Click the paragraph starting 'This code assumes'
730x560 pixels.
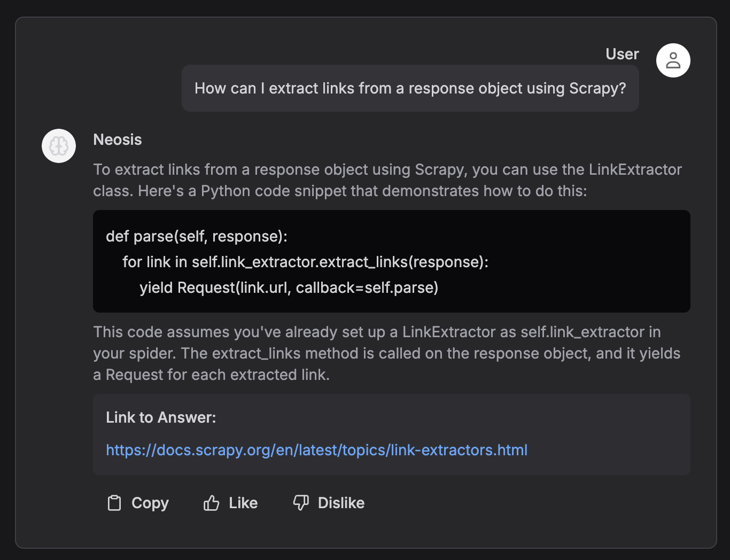click(x=386, y=353)
